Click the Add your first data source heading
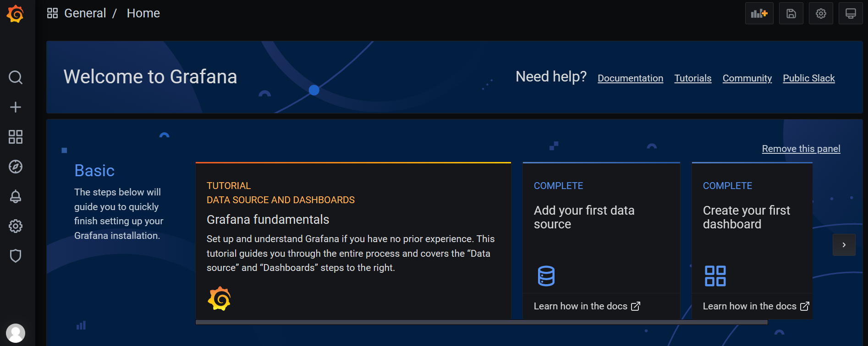 [x=584, y=217]
